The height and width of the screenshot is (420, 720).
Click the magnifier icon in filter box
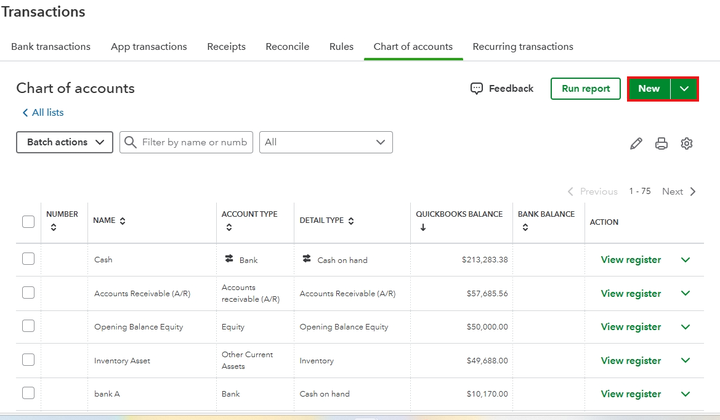[130, 142]
